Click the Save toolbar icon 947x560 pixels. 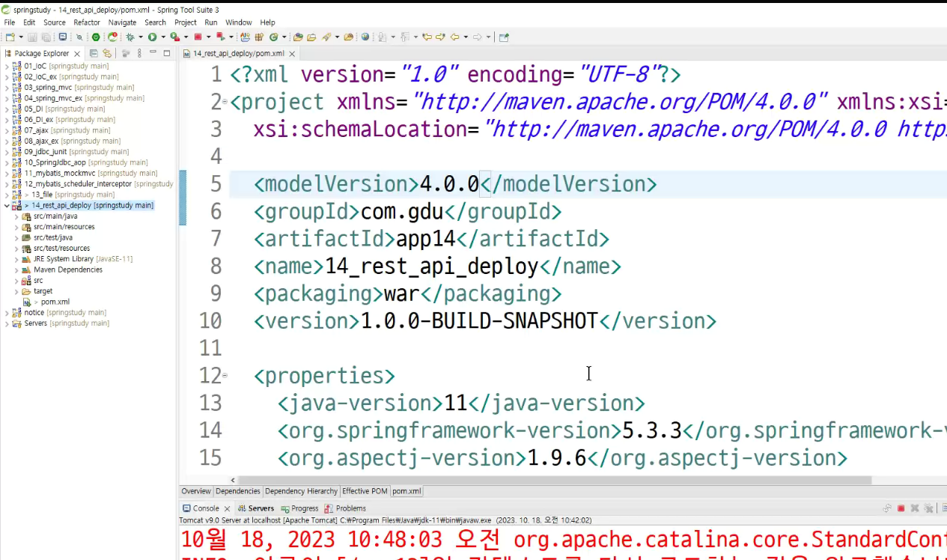click(32, 37)
